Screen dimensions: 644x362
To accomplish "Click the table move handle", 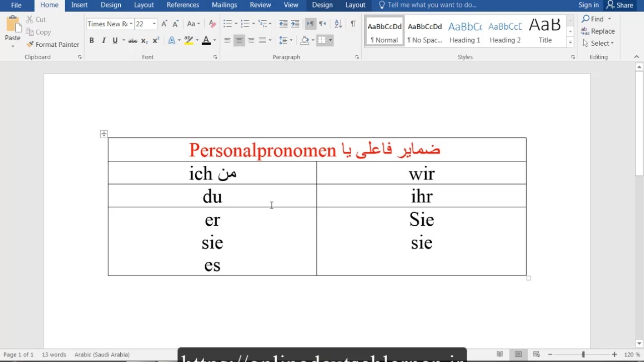I will click(x=104, y=134).
